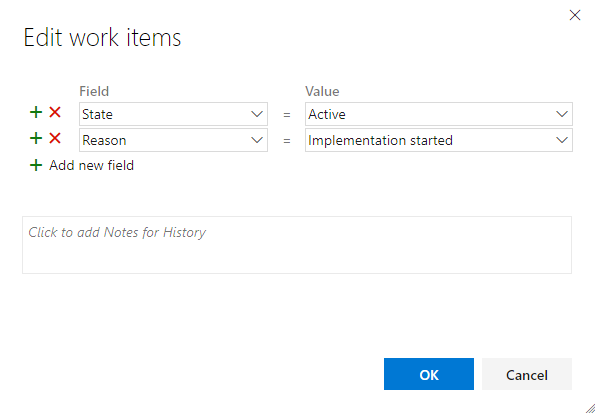Click the Add new field link
597x416 pixels.
[91, 166]
